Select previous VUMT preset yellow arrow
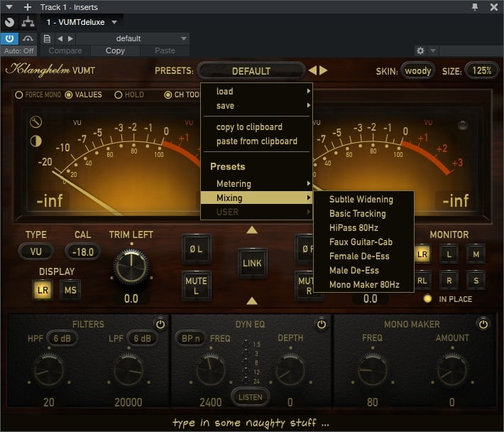 312,70
